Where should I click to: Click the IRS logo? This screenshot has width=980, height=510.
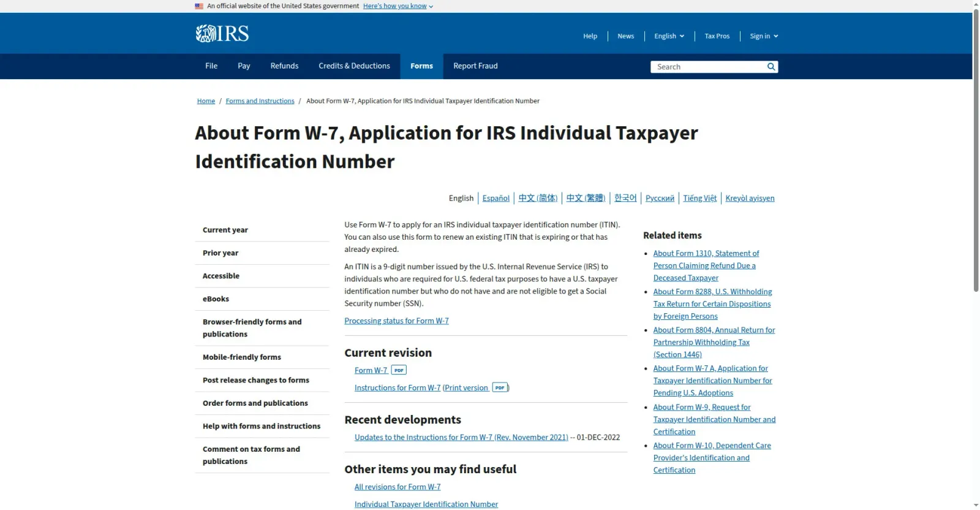222,33
